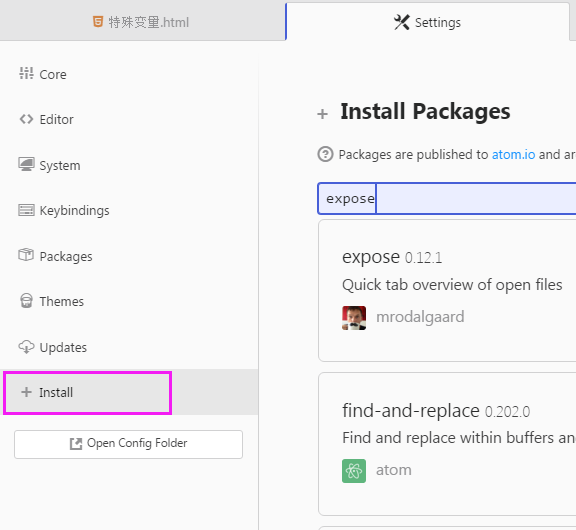Switch to the Settings tab

click(x=428, y=22)
